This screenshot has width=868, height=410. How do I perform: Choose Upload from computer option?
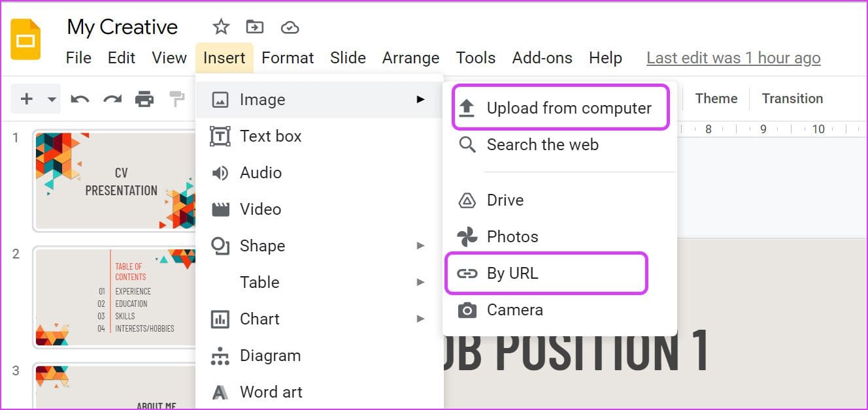point(560,108)
